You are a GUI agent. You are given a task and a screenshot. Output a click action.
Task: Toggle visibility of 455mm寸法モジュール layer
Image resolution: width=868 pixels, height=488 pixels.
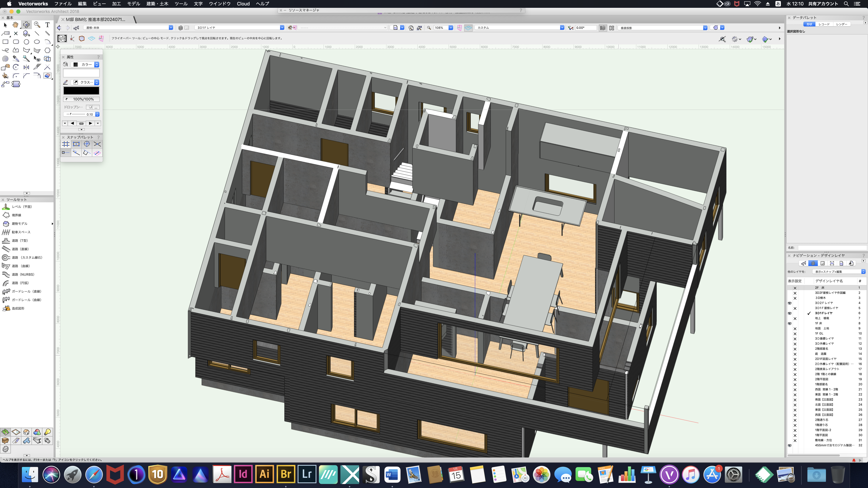790,445
